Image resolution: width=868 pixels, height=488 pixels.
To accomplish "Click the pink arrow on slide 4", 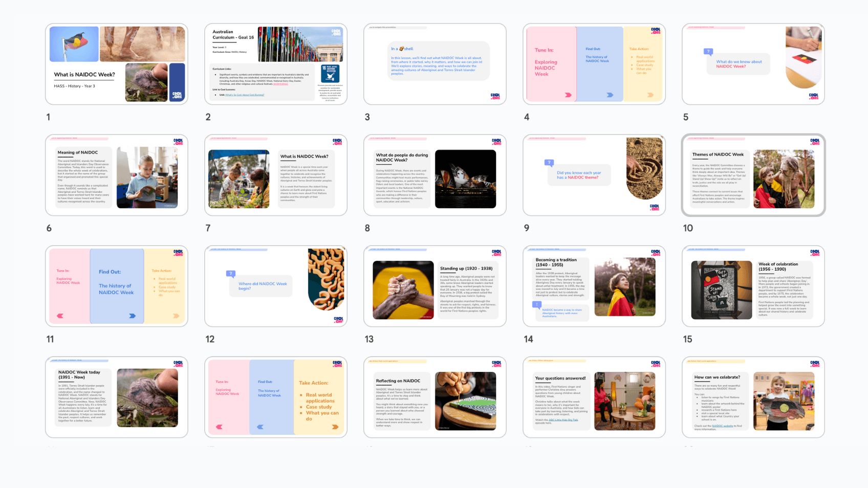I will [x=568, y=95].
